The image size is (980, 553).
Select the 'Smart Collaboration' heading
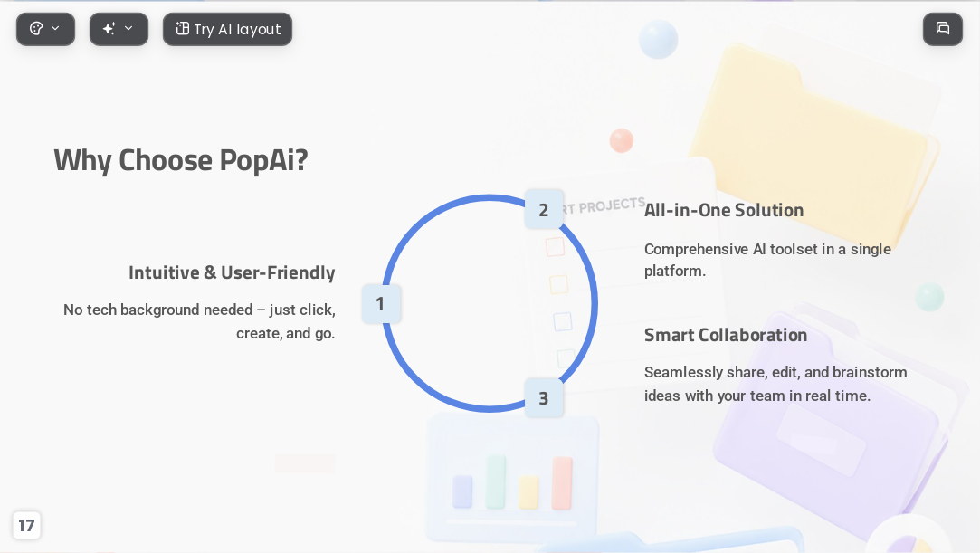coord(726,336)
